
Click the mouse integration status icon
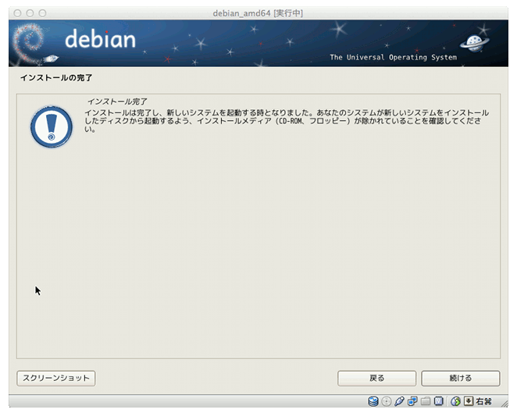[x=455, y=401]
